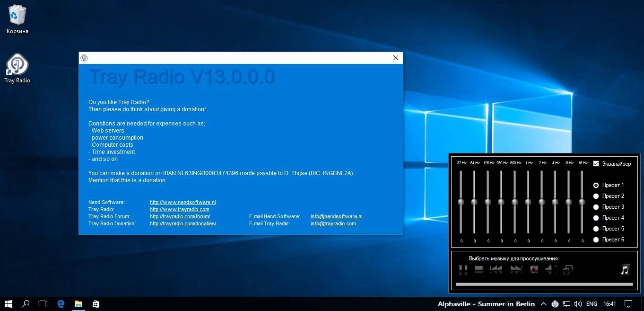Select the Пресет 6 radio button
The height and width of the screenshot is (311, 644).
click(596, 240)
